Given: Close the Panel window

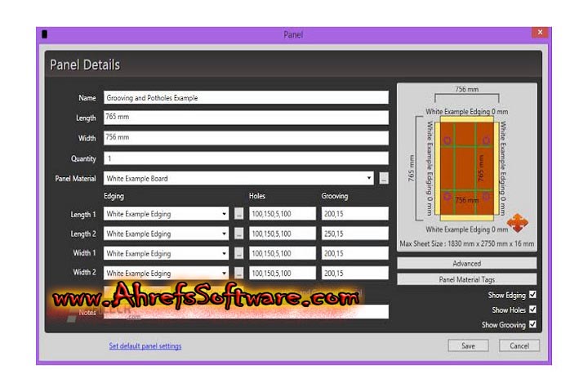Looking at the screenshot, I should 539,33.
